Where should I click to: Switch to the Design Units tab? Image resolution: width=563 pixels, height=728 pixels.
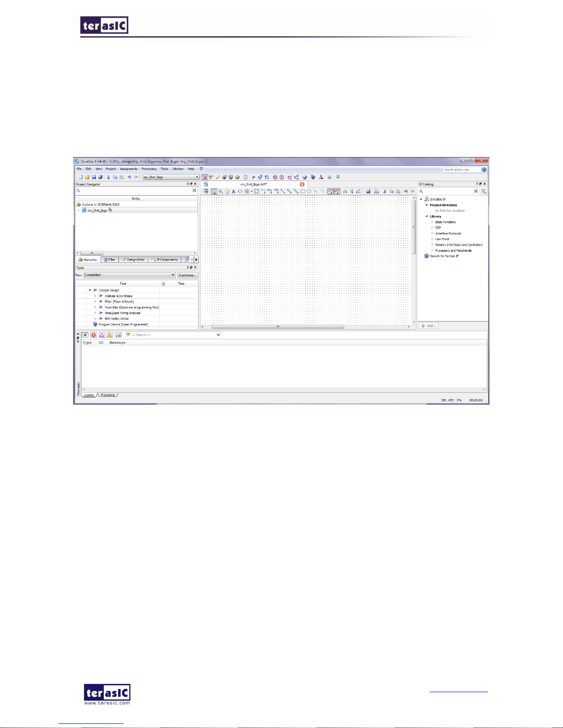click(133, 260)
